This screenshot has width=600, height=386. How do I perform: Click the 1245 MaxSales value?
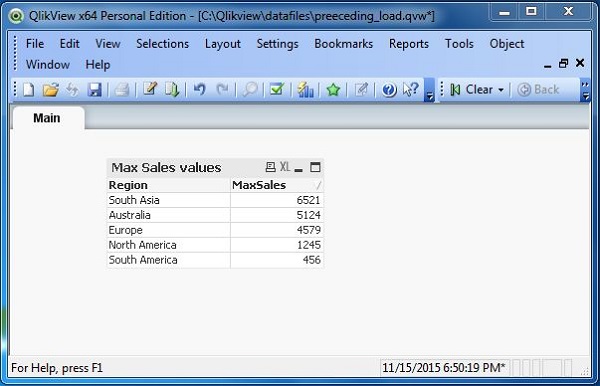click(277, 245)
